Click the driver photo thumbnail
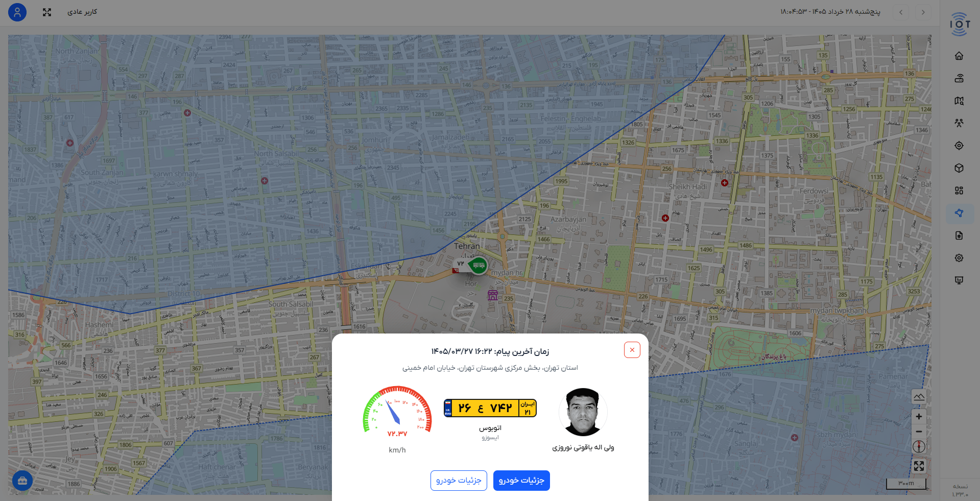The height and width of the screenshot is (501, 980). click(x=583, y=412)
